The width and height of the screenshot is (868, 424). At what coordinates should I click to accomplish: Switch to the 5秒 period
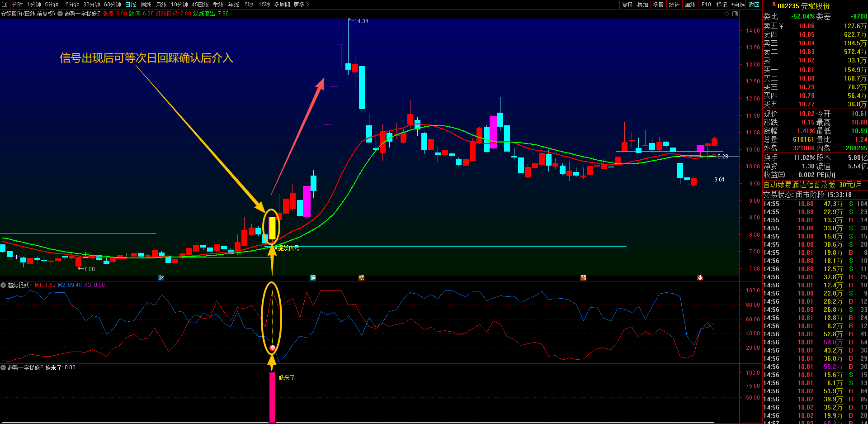point(249,5)
